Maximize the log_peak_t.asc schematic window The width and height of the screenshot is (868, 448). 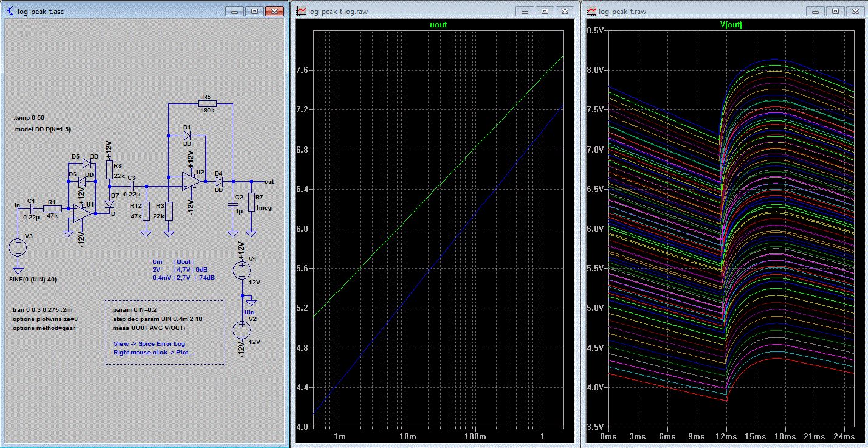255,11
